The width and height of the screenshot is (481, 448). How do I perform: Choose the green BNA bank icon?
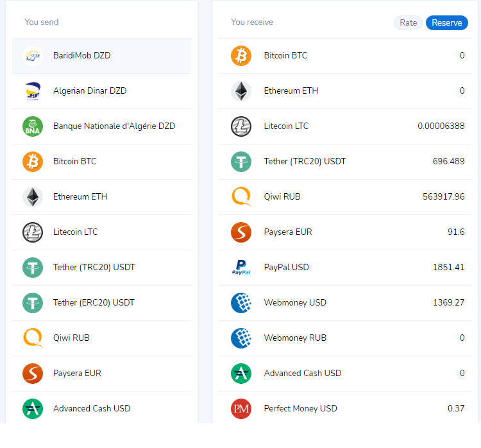[33, 126]
